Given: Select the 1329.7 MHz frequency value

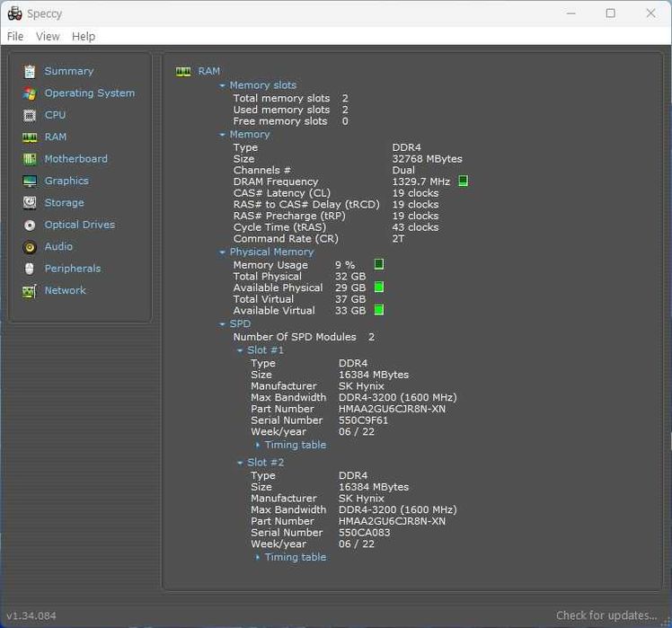Looking at the screenshot, I should 420,181.
